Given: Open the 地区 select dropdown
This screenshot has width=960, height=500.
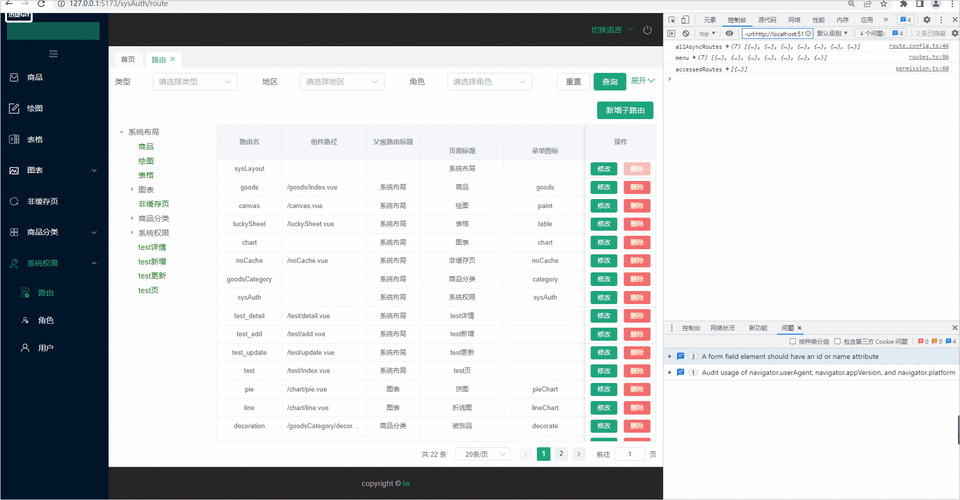Looking at the screenshot, I should tap(342, 81).
